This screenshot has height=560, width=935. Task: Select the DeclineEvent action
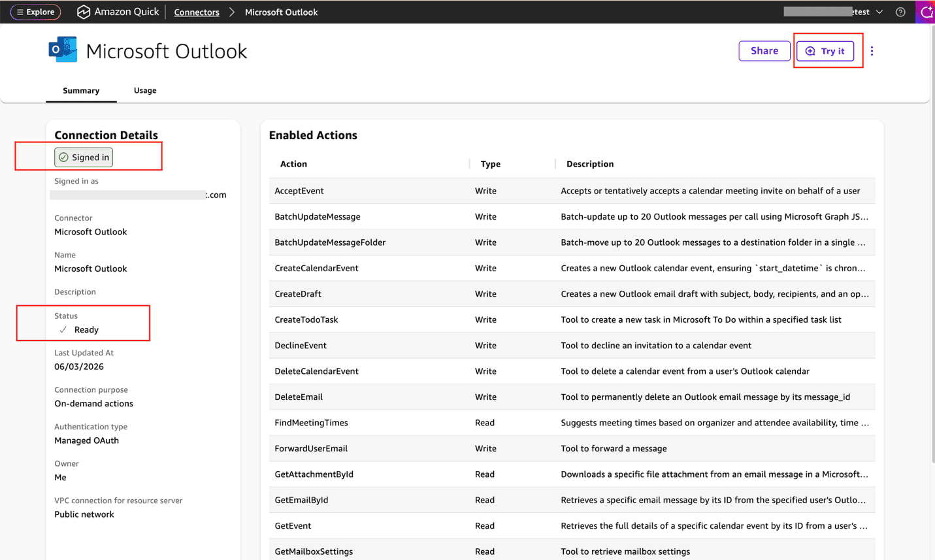301,346
